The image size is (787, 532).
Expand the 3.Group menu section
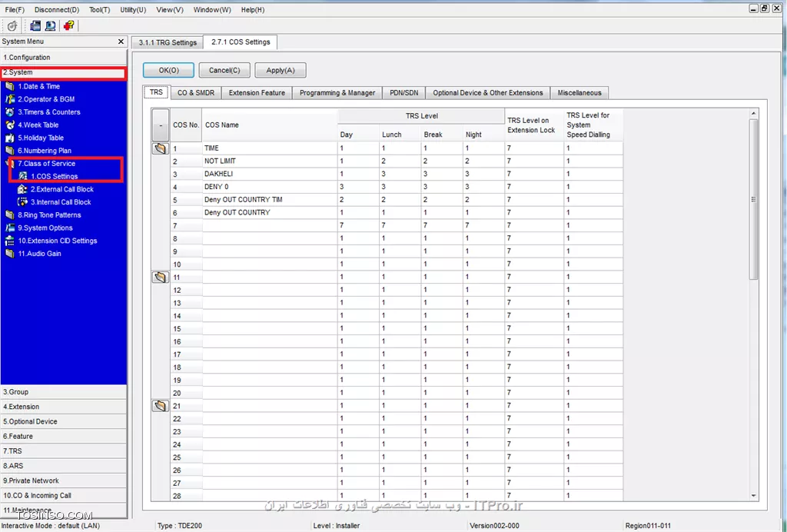point(63,392)
